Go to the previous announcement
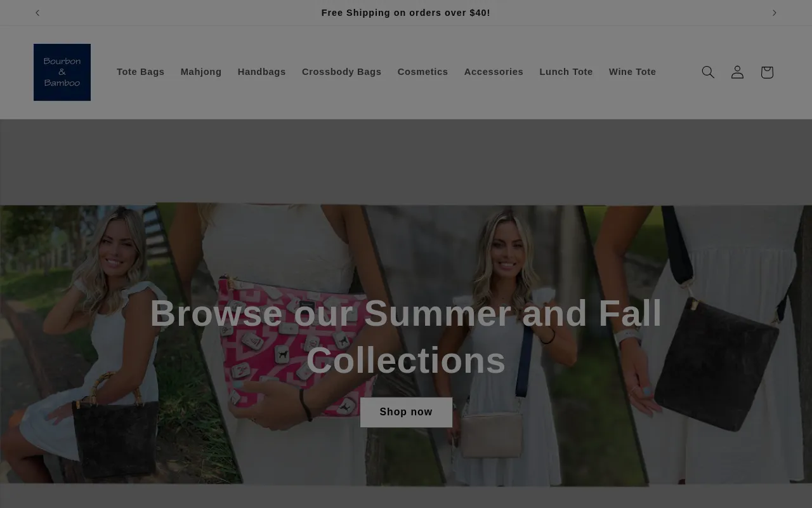812x508 pixels. [37, 13]
